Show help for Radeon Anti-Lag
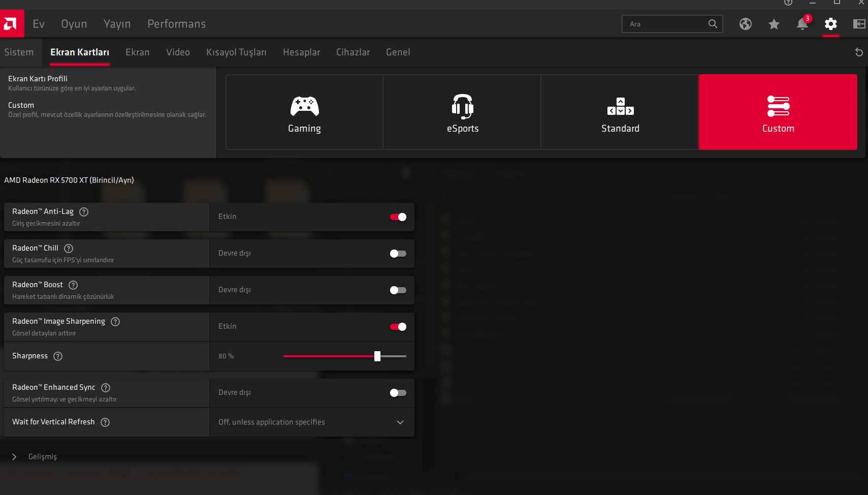 tap(84, 212)
